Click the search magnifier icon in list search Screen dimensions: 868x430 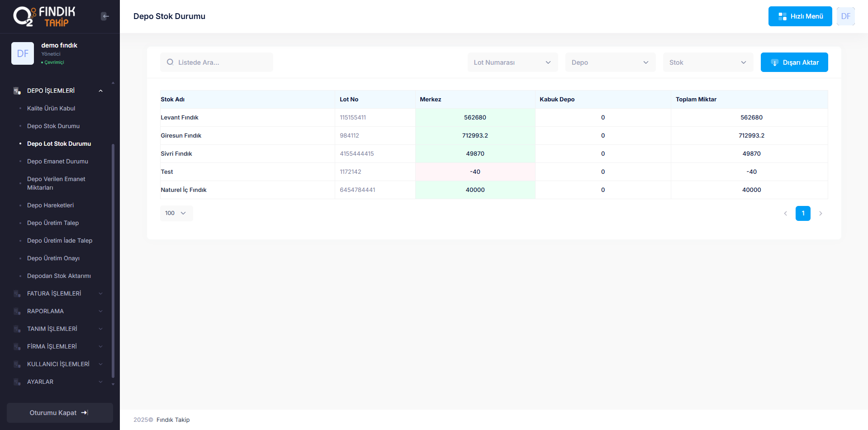[170, 62]
